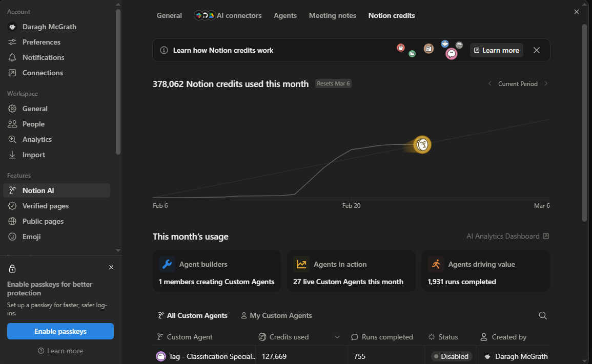Go to previous credit period arrow
The image size is (592, 364).
coord(489,84)
